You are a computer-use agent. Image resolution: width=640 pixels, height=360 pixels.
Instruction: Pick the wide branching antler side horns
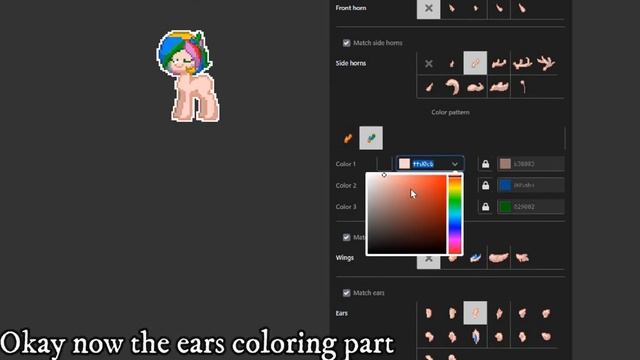(522, 63)
